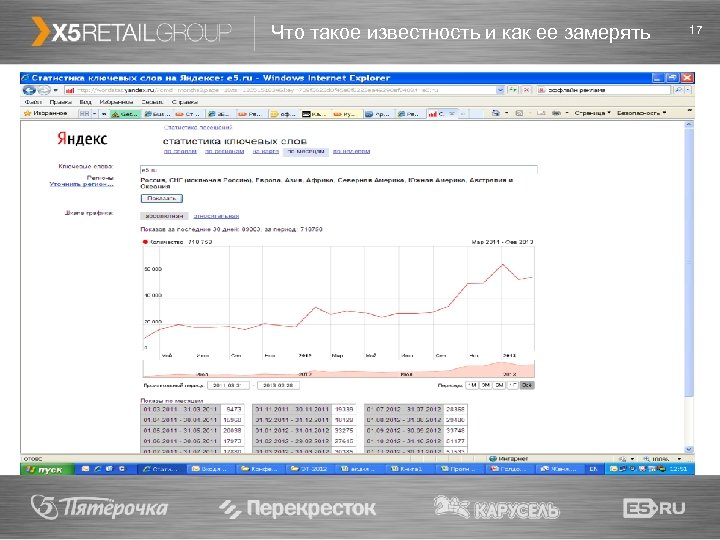Click the Яндекс logo
720x540 pixels.
click(x=82, y=139)
